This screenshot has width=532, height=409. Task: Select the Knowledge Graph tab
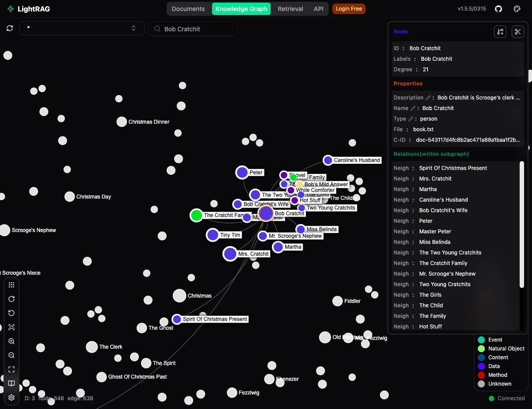242,9
